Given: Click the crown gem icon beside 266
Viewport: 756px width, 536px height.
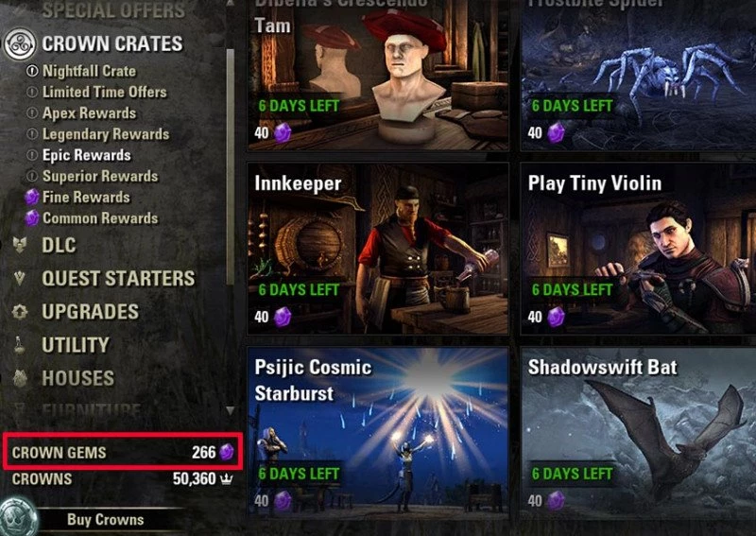Looking at the screenshot, I should [226, 452].
